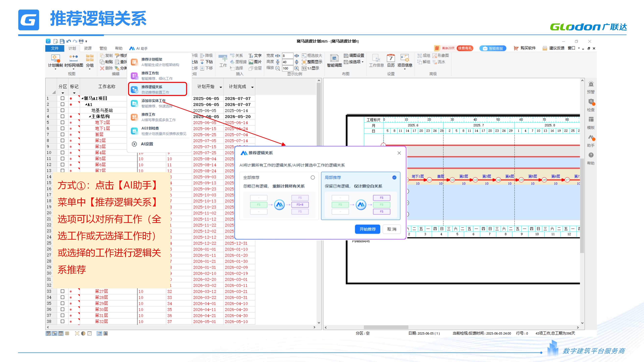Collapse A1 tree node
The image size is (644, 362).
[x=86, y=105]
